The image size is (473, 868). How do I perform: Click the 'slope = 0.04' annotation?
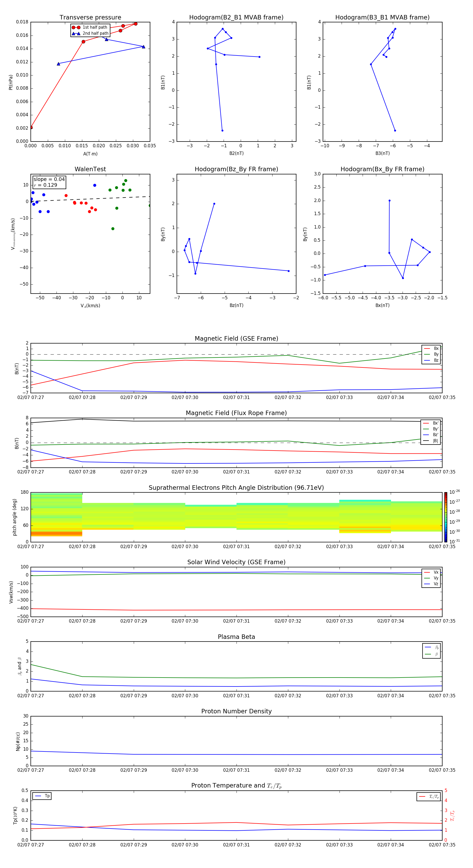(x=49, y=179)
